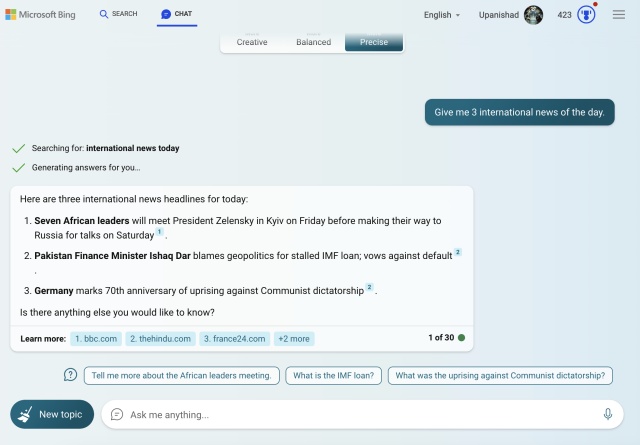Switch to the Search tab

point(118,15)
